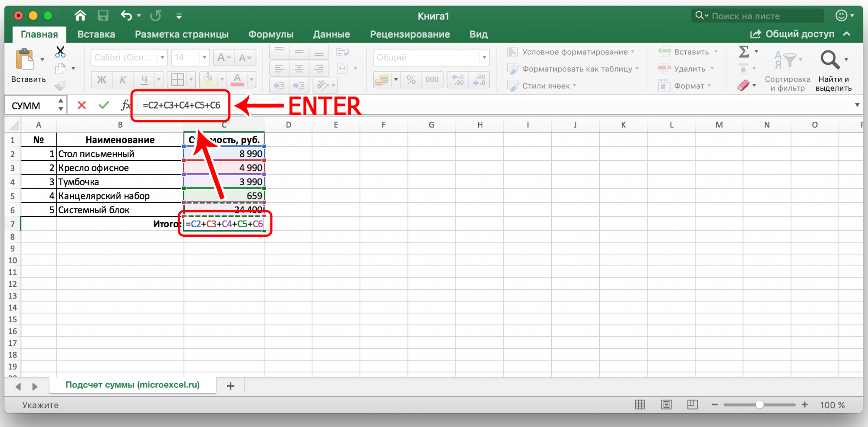Save the workbook with the floppy disk icon
868x427 pixels.
point(103,16)
